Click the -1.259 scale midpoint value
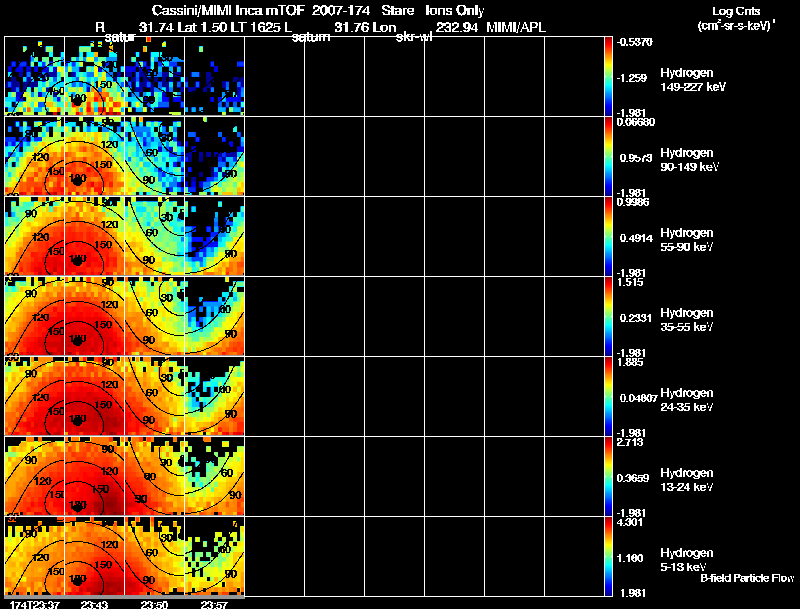The width and height of the screenshot is (800, 609). [x=632, y=78]
